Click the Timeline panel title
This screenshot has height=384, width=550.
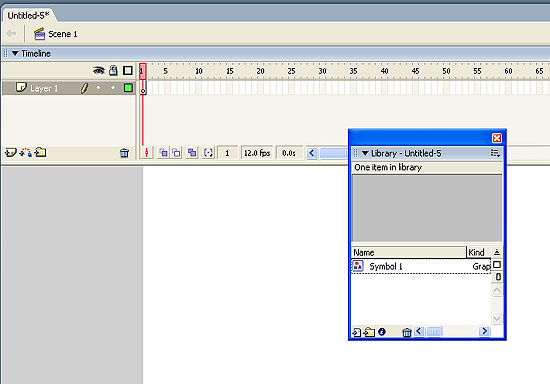36,53
